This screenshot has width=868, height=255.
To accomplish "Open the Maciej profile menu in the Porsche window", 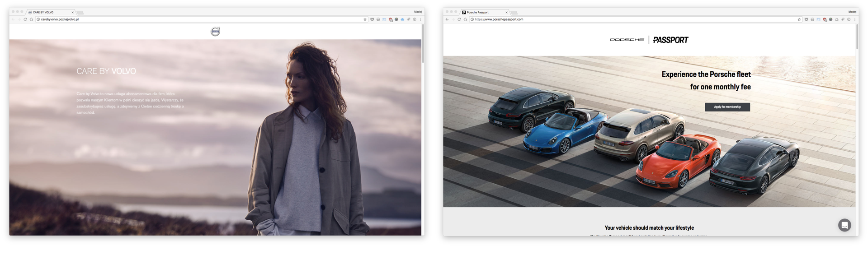I will coord(852,12).
